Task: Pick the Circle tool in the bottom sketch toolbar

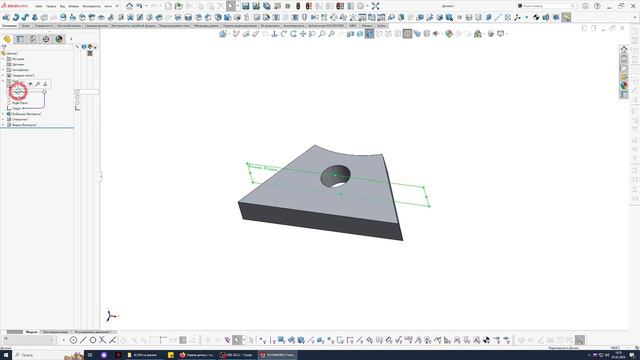Action: pos(93,340)
